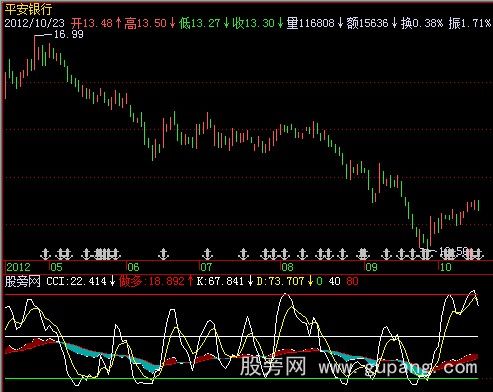The width and height of the screenshot is (493, 392).
Task: Jump to the 06 month marker
Action: point(133,267)
